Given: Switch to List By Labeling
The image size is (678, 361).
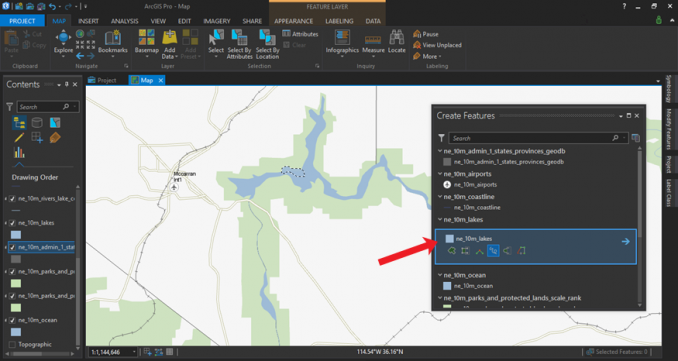Looking at the screenshot, I should [55, 138].
